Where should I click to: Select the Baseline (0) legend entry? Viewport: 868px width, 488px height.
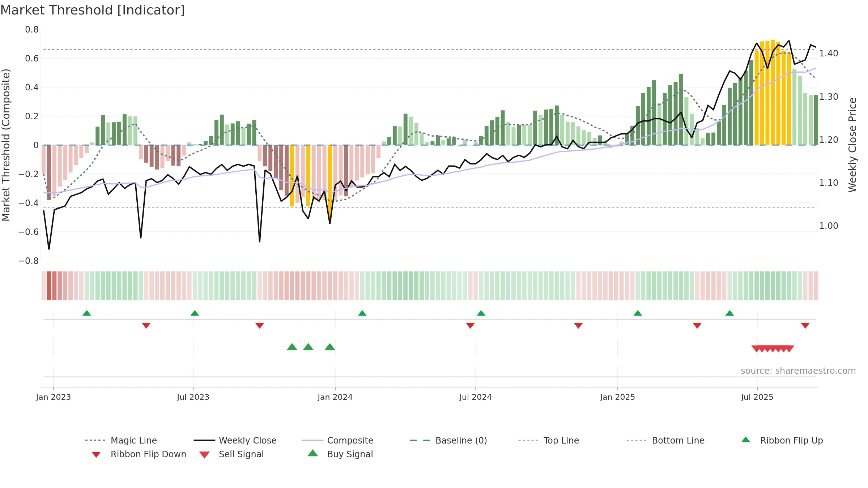point(448,441)
